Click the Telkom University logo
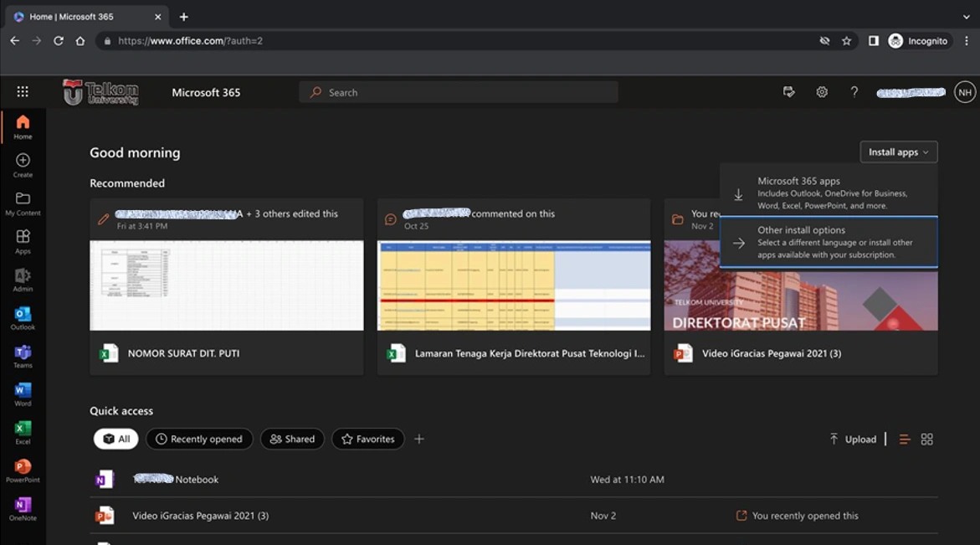The image size is (980, 545). click(100, 92)
